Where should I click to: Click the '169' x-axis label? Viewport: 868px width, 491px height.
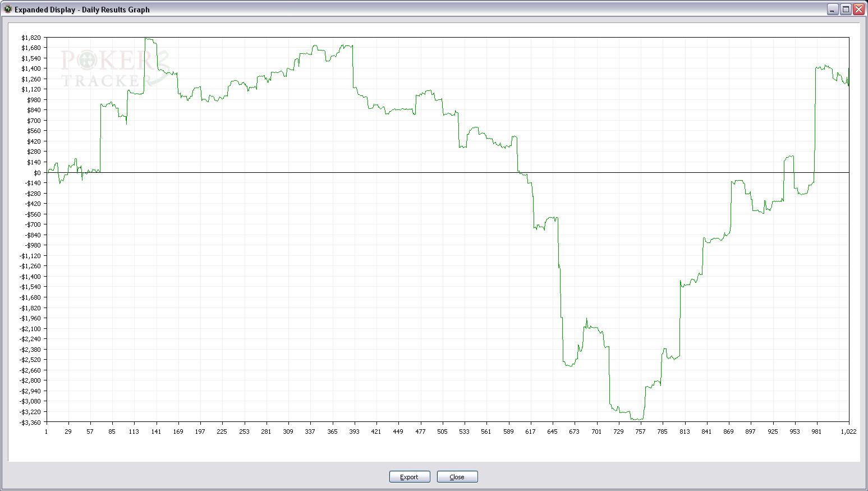coord(178,432)
